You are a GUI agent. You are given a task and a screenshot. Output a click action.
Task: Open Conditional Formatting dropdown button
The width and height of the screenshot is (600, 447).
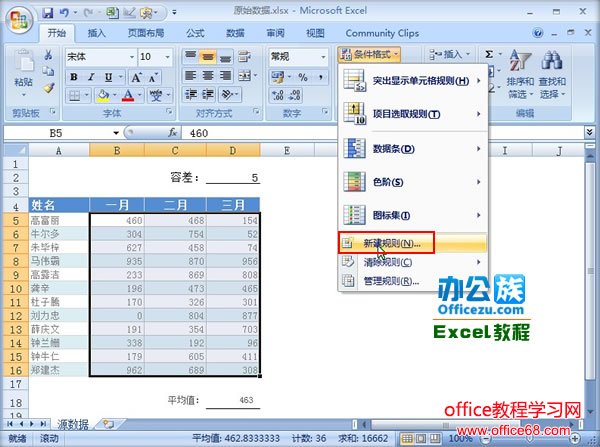pos(369,55)
